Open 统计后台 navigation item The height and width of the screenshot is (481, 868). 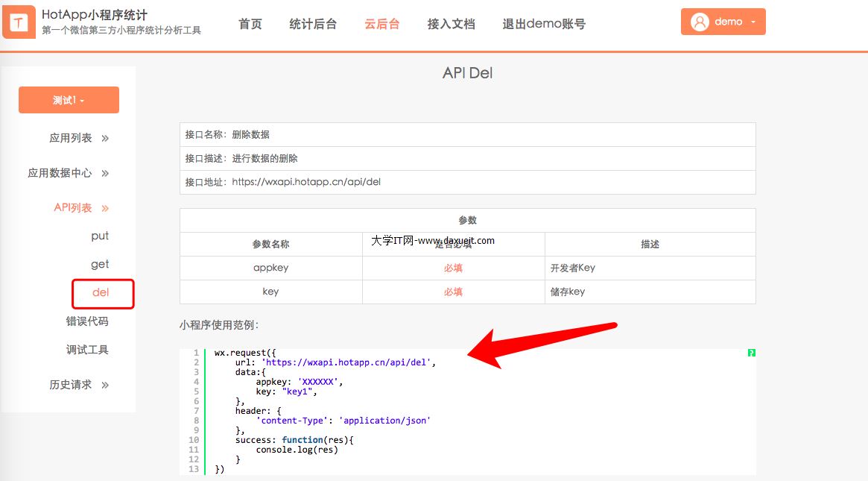313,24
